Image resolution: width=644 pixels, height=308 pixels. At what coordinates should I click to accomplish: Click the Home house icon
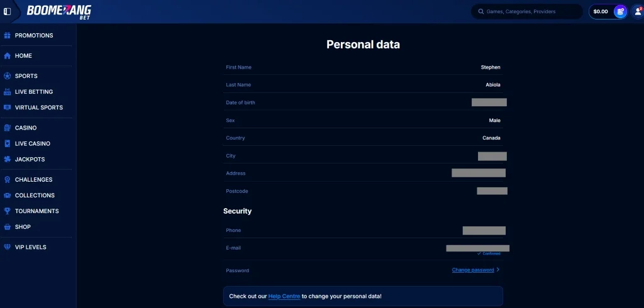coord(7,56)
